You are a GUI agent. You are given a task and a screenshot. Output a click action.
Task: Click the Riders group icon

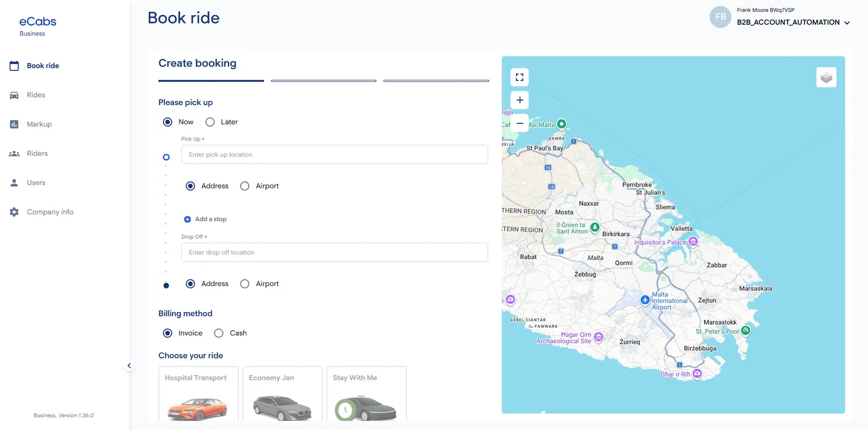tap(14, 154)
